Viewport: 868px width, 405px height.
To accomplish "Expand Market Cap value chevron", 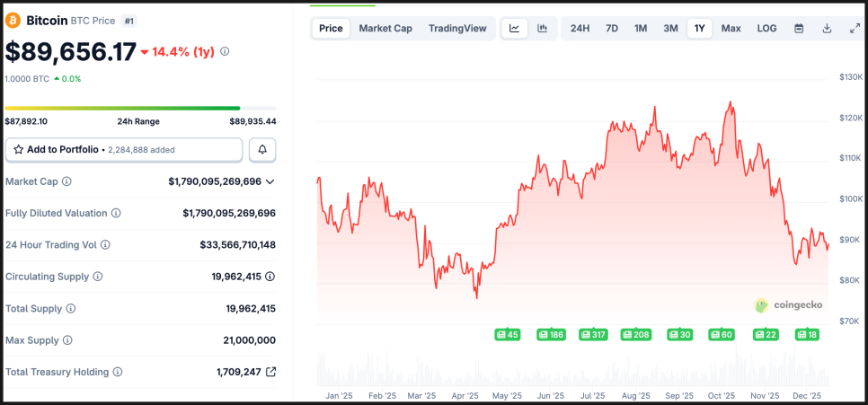I will [x=270, y=181].
